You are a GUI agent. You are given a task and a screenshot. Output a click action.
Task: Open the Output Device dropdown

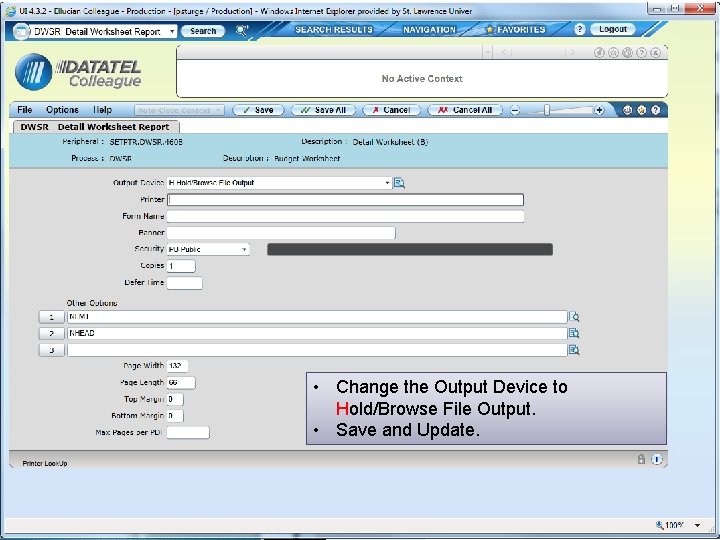pyautogui.click(x=387, y=183)
